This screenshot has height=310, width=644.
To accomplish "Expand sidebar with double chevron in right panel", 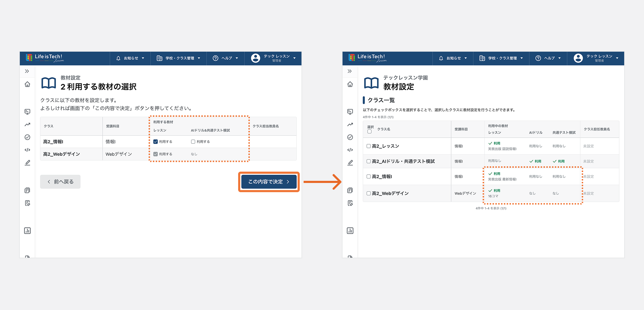I will [350, 71].
